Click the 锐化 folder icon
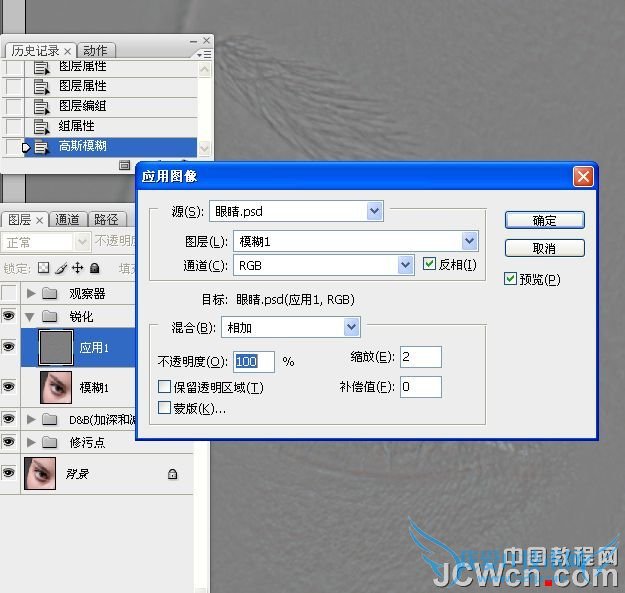625x593 pixels. tap(50, 316)
